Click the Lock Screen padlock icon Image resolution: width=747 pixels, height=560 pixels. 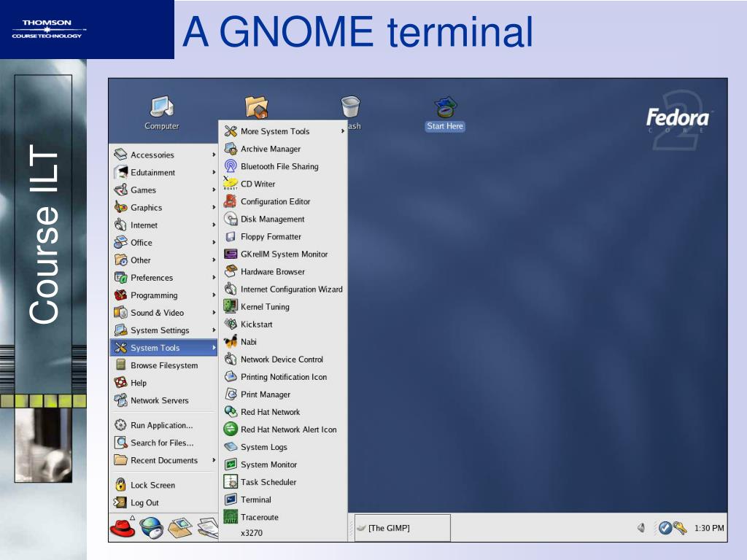[x=120, y=485]
